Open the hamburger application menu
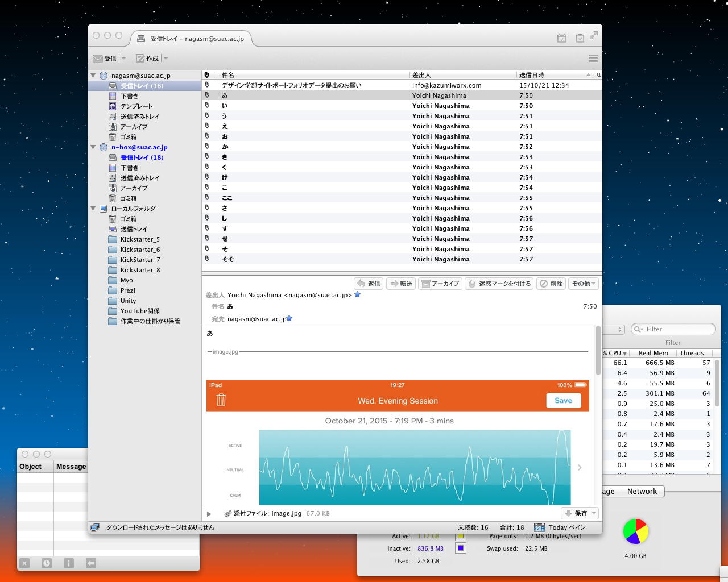This screenshot has height=582, width=728. [593, 59]
